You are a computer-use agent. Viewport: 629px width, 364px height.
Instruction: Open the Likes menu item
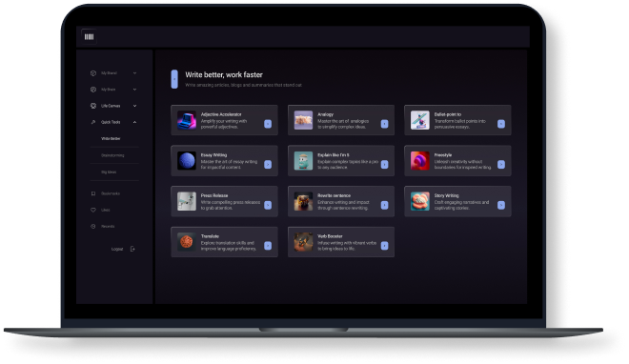point(106,210)
